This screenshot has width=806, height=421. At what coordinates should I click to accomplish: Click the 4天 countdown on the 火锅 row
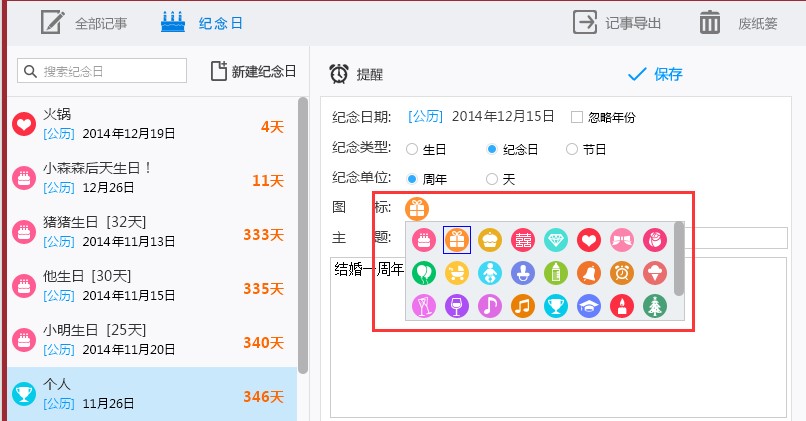pyautogui.click(x=272, y=126)
